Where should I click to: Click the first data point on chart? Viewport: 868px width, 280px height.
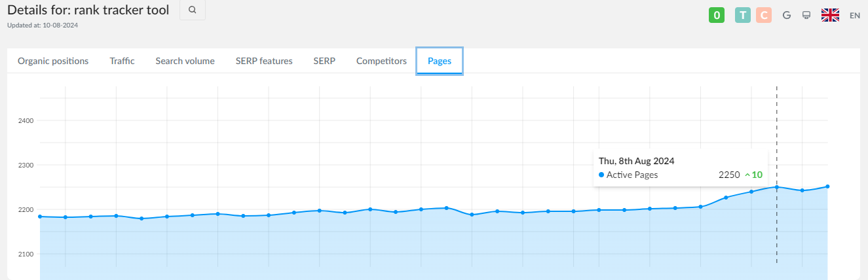pyautogui.click(x=40, y=217)
